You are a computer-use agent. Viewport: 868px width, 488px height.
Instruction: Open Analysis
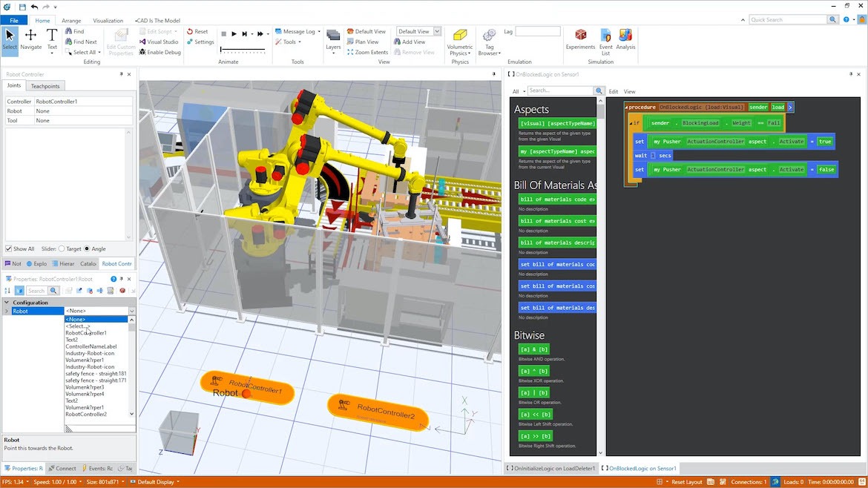(625, 39)
